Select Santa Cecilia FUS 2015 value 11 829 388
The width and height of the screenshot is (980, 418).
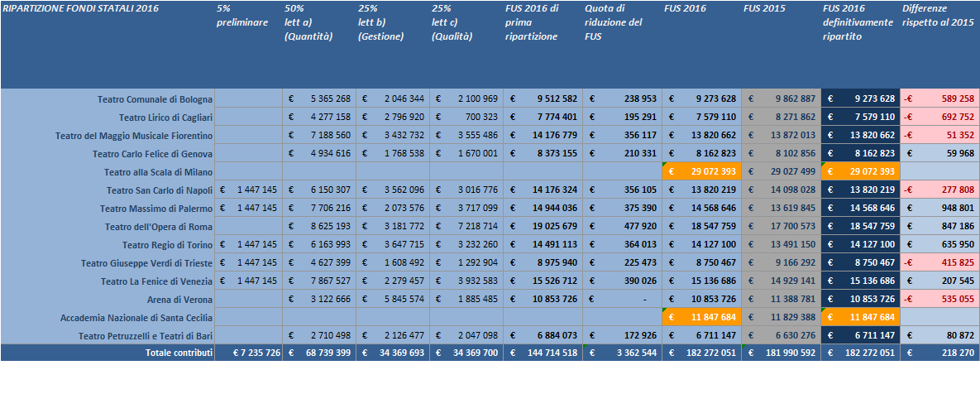click(781, 317)
